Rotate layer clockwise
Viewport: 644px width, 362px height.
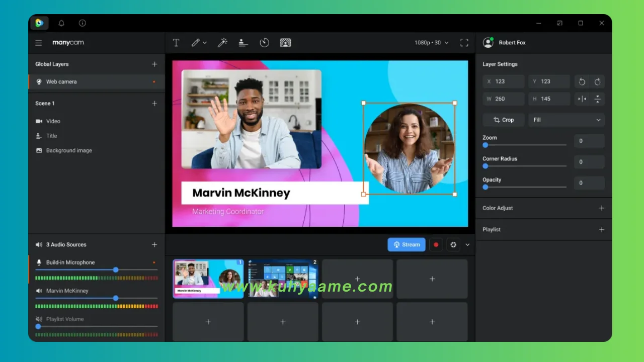point(598,81)
